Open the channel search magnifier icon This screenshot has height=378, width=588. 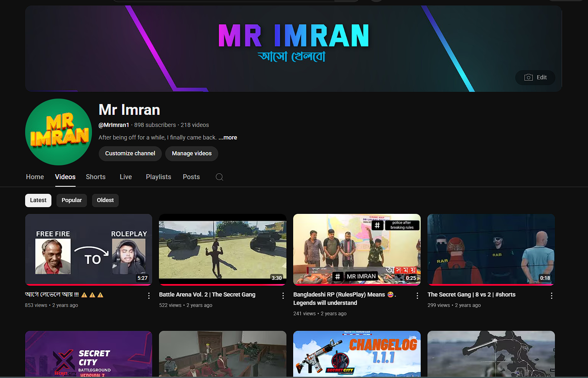point(220,177)
